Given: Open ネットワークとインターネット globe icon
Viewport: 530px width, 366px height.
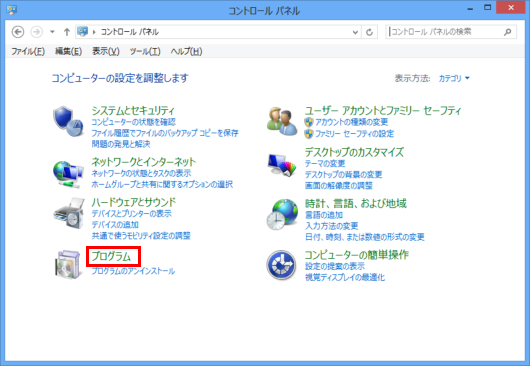Looking at the screenshot, I should tap(68, 174).
